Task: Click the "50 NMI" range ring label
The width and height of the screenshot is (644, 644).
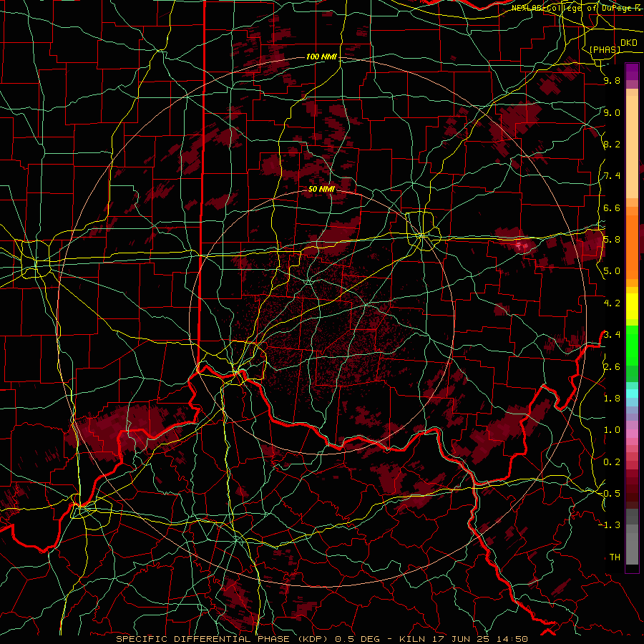Action: pyautogui.click(x=321, y=190)
